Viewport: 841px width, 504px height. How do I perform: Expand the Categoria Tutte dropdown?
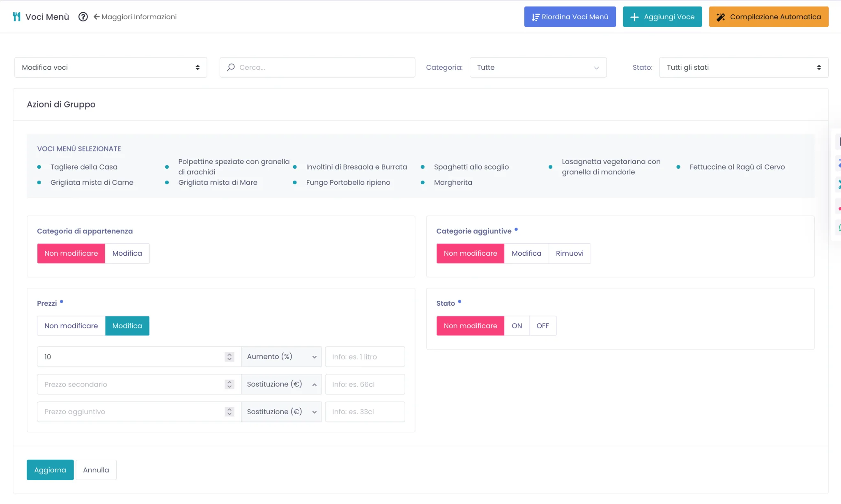pyautogui.click(x=538, y=67)
